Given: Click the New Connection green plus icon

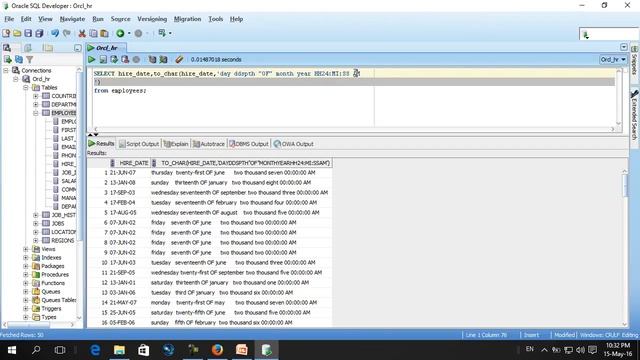Looking at the screenshot, I should [x=7, y=60].
